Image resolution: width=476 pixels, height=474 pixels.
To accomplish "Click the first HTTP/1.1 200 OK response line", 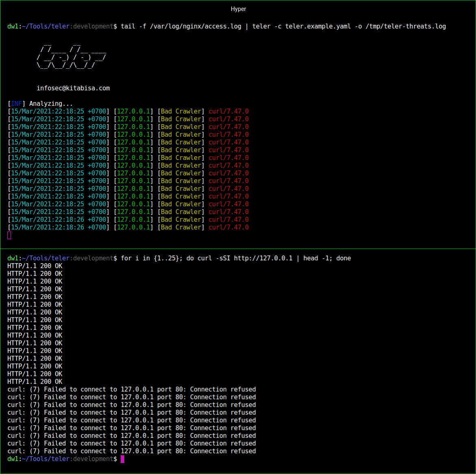I will pos(35,266).
